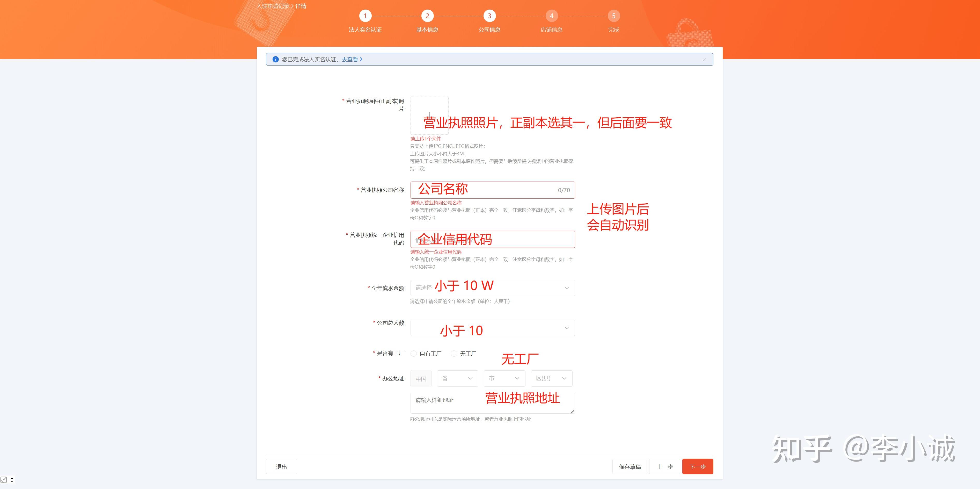Open the 全年流水金额 dropdown
The height and width of the screenshot is (489, 980).
point(492,288)
